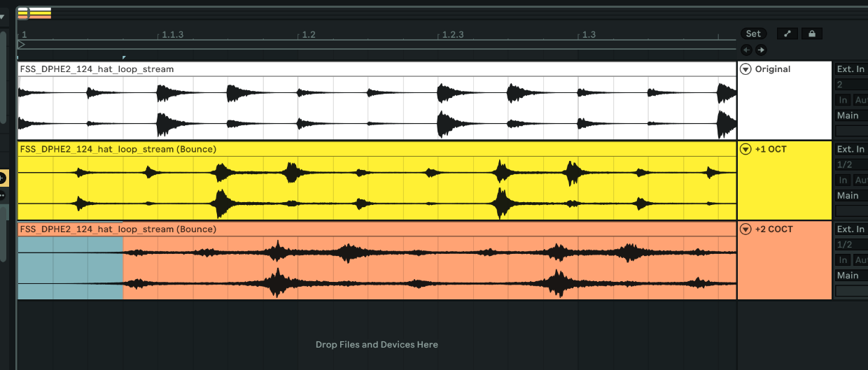Click the arrangement overview zoom box
This screenshot has height=370, width=868.
34,13
